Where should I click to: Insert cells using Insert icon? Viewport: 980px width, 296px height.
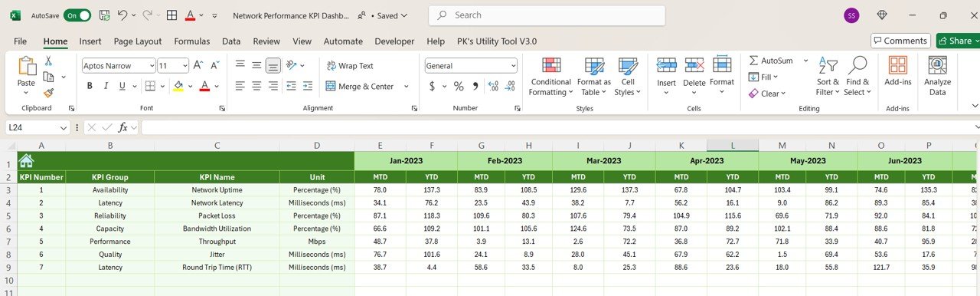pos(666,65)
